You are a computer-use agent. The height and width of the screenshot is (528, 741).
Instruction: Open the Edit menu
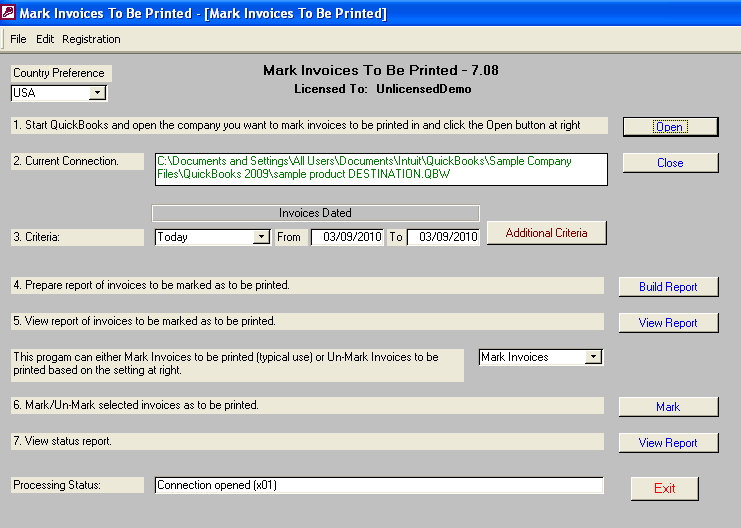coord(45,39)
